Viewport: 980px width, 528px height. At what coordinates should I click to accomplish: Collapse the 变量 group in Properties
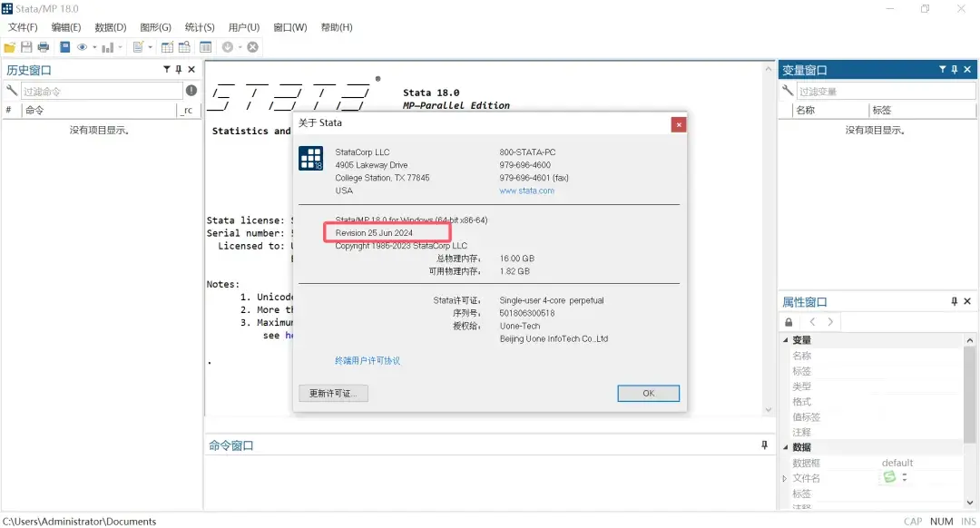(x=786, y=340)
